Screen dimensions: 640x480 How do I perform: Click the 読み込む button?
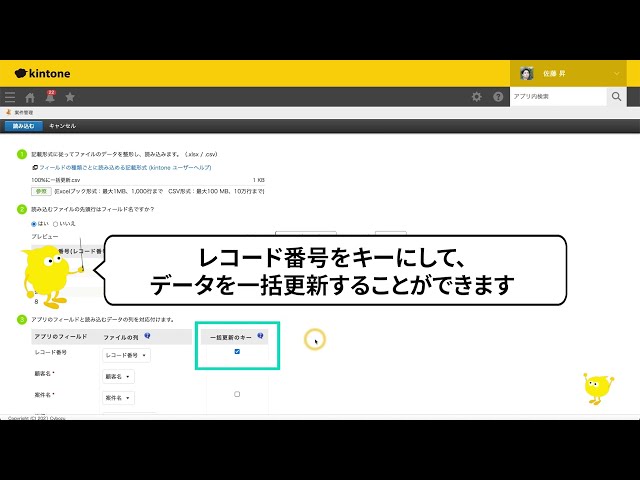pos(24,126)
